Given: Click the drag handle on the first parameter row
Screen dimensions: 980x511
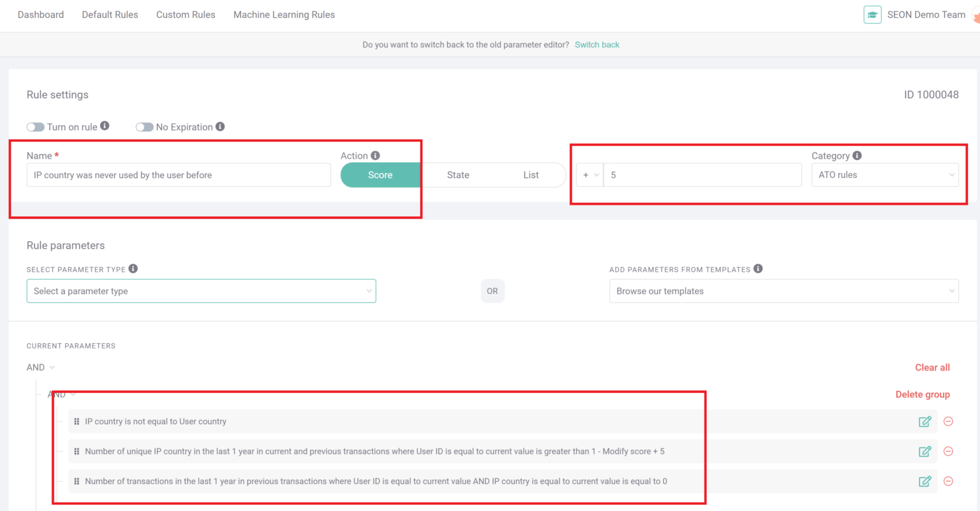Looking at the screenshot, I should click(x=76, y=421).
